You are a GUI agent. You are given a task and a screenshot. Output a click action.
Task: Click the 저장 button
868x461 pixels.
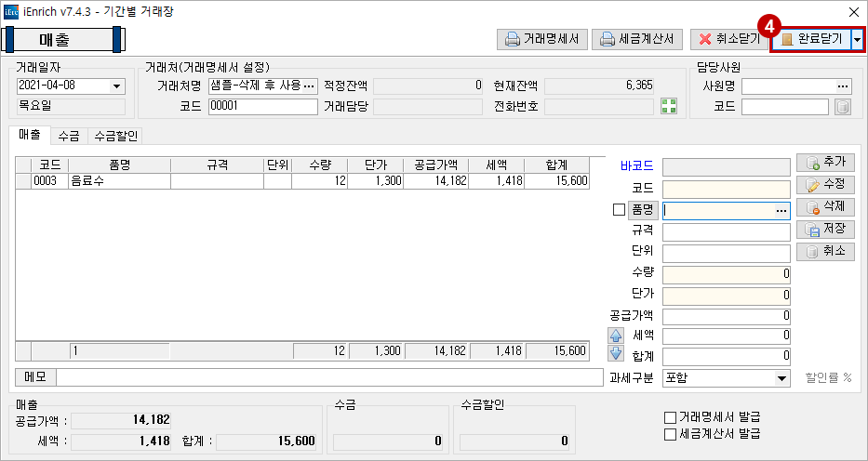[825, 229]
